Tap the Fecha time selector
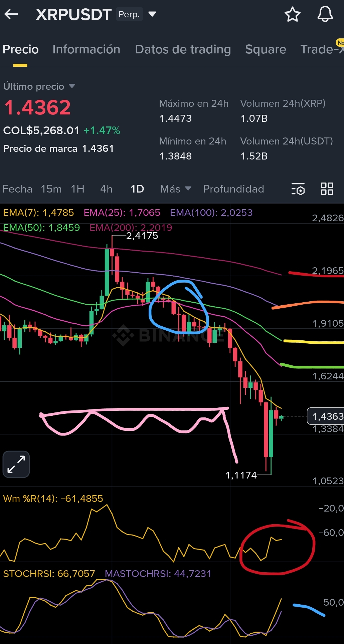 pos(17,189)
